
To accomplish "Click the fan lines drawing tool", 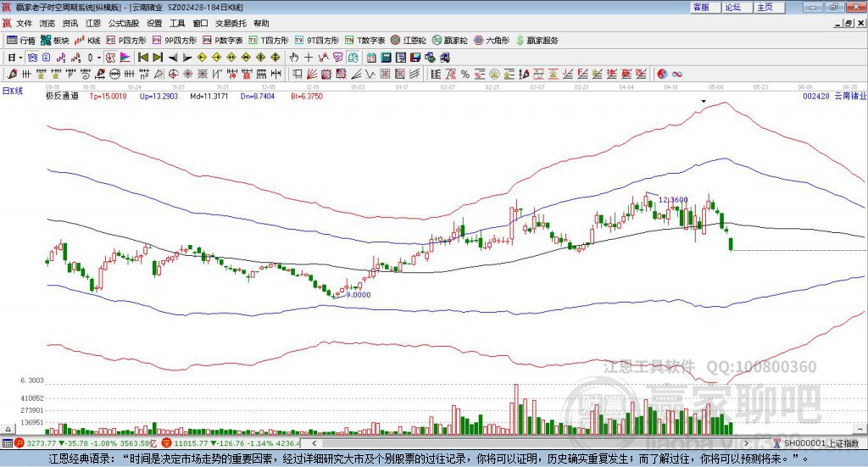I will pyautogui.click(x=312, y=74).
